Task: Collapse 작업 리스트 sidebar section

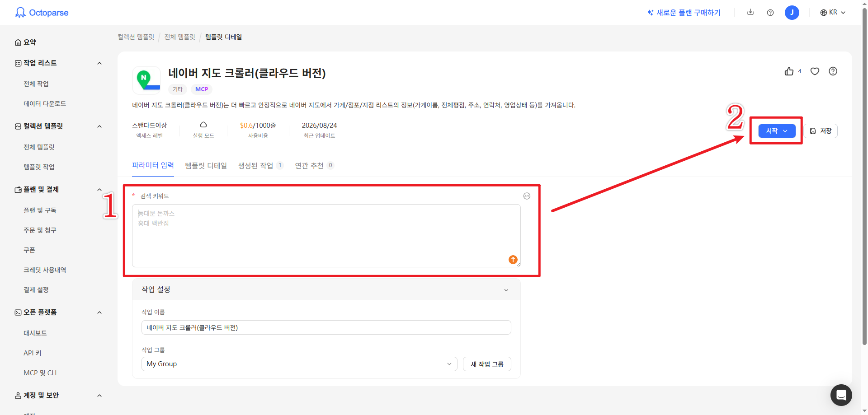Action: tap(99, 63)
